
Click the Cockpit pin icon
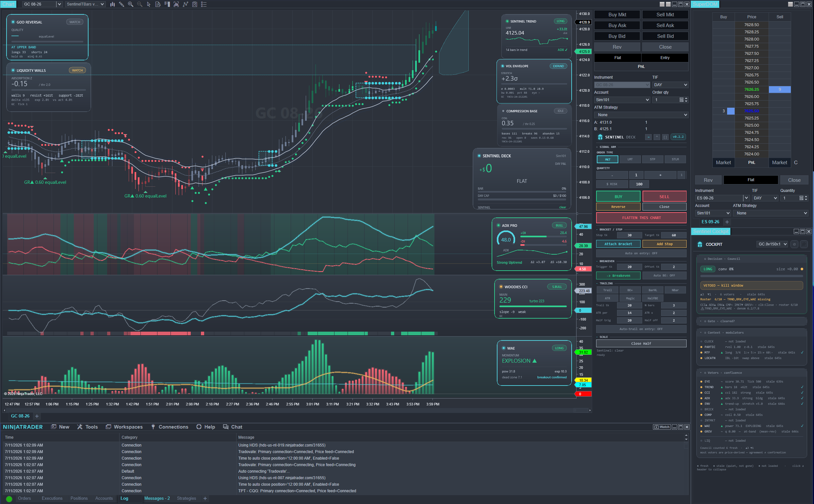pyautogui.click(x=804, y=244)
